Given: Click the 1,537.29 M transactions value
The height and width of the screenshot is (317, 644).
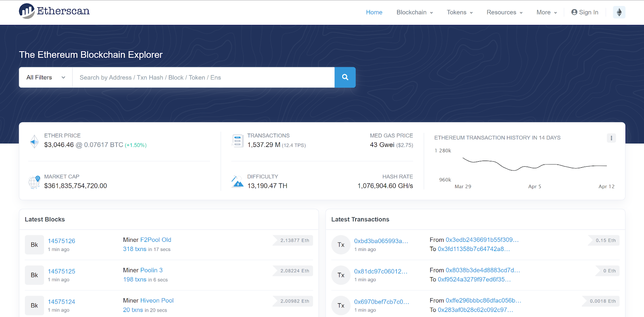Looking at the screenshot, I should (264, 145).
